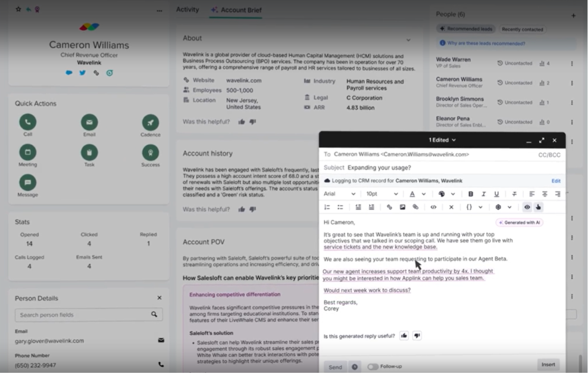Viewport: 588px width, 373px height.
Task: Thumbs up the About section
Action: [x=242, y=122]
